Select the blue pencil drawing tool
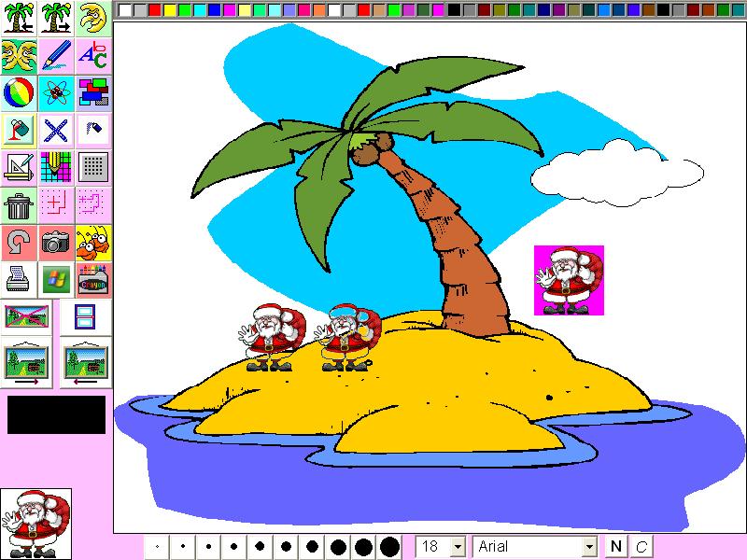 [x=56, y=56]
